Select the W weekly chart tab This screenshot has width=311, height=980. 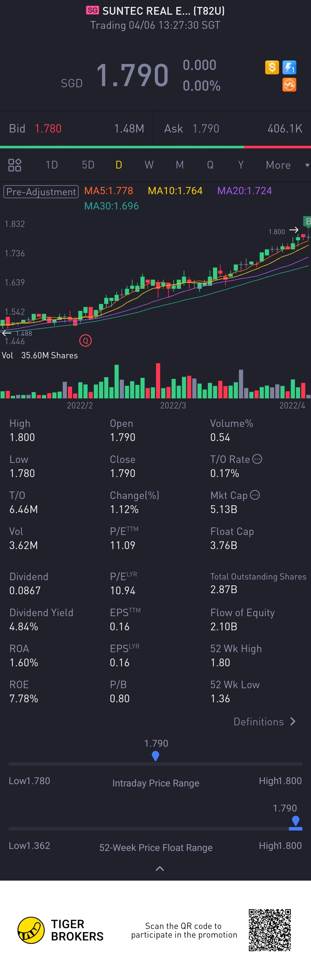[149, 165]
